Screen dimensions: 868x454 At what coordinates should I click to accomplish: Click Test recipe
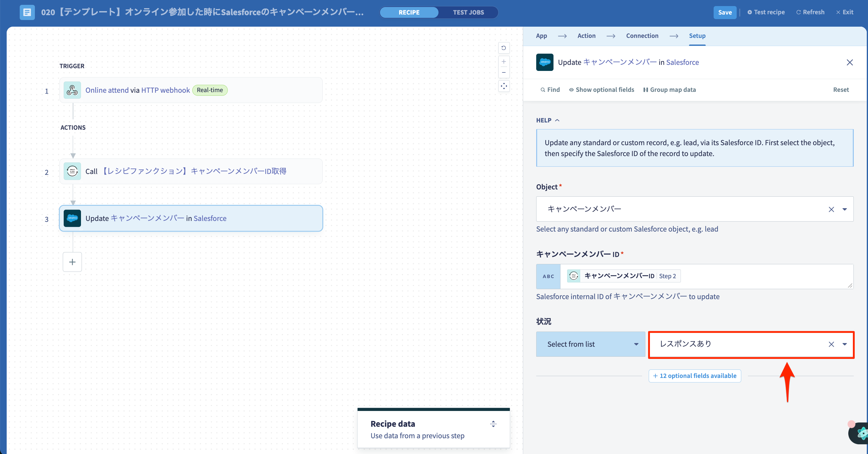pos(766,12)
